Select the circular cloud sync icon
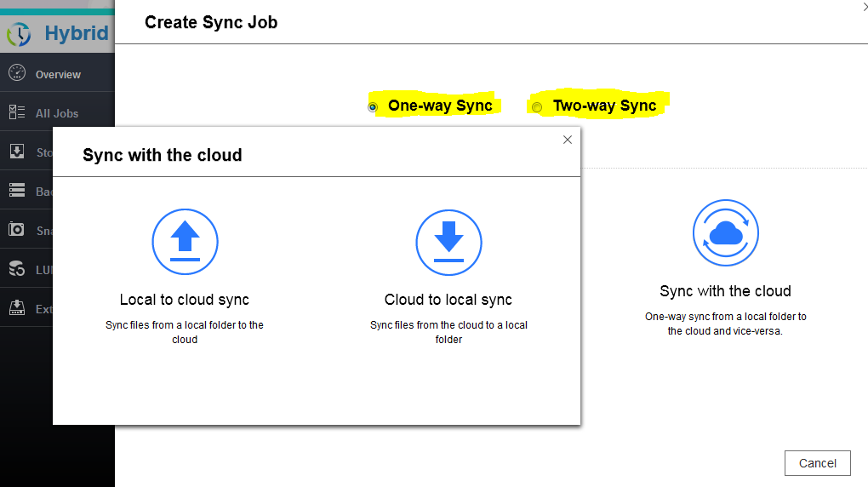 coord(725,233)
